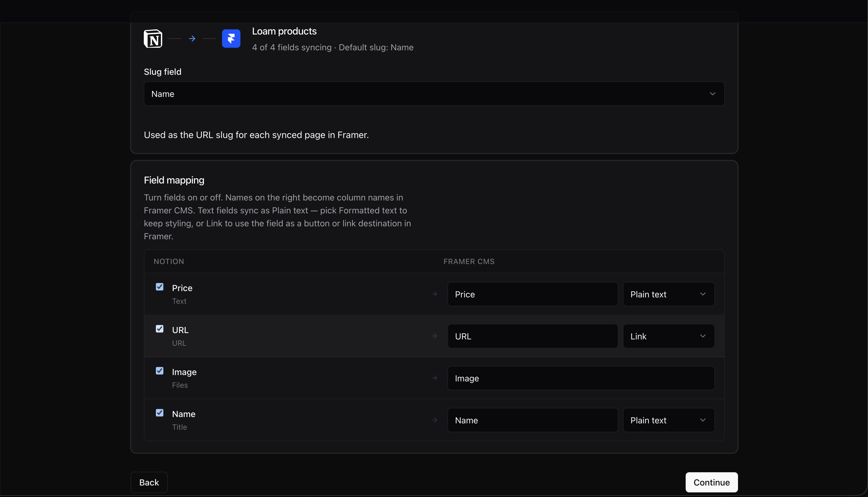Screen dimensions: 868x497
Task: Click the '4 of 4 fields syncing' status text
Action: point(292,47)
